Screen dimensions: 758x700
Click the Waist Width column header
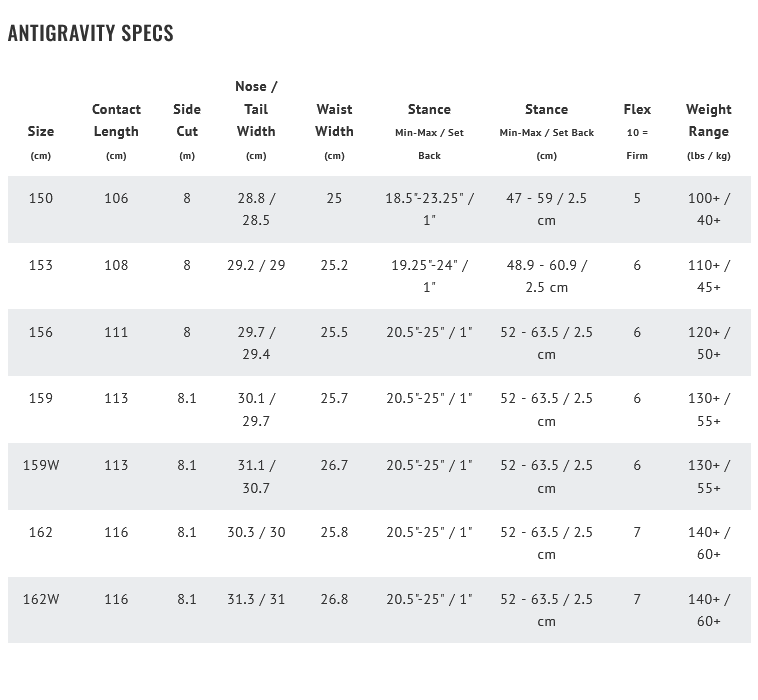pyautogui.click(x=334, y=121)
